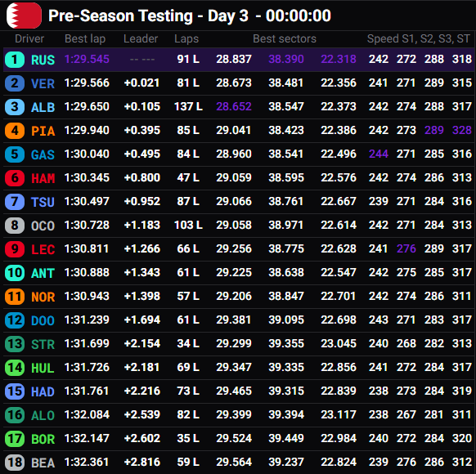476x474 pixels.
Task: Click purple sector time 38.390
Action: coord(286,59)
